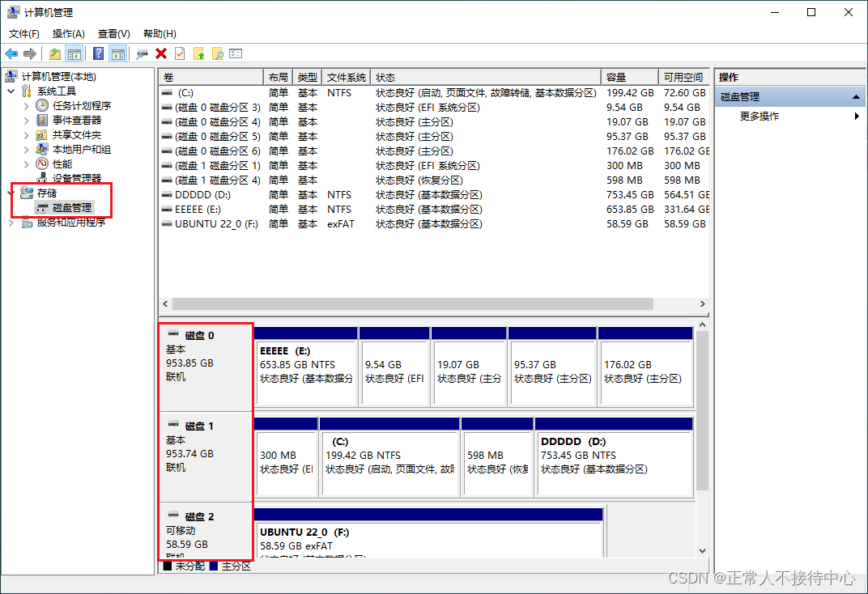The width and height of the screenshot is (868, 594).
Task: Click the checklist toolbar icon
Action: pyautogui.click(x=235, y=53)
